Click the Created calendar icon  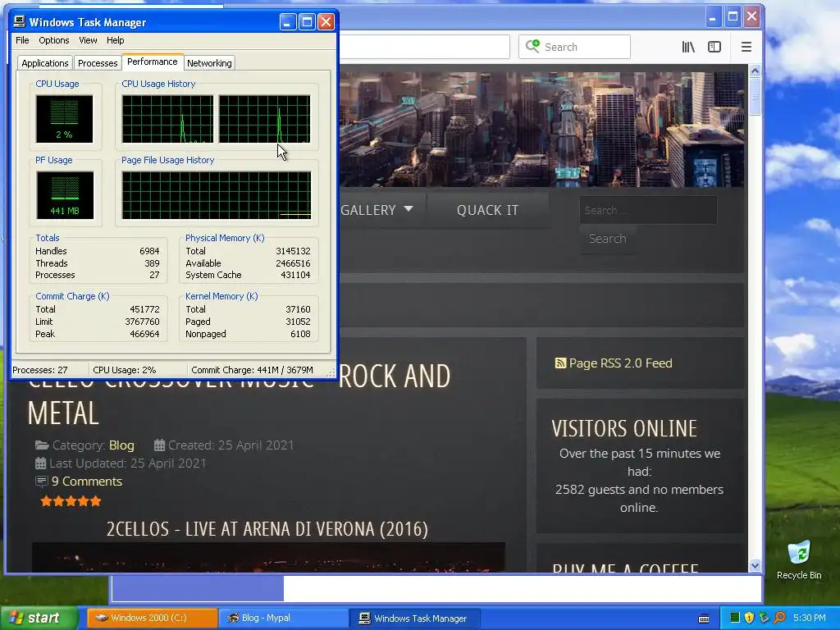point(159,445)
